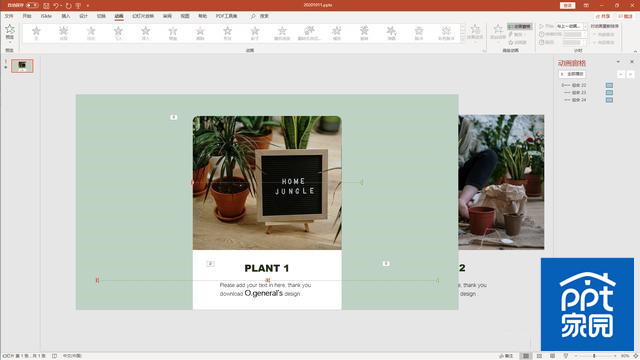Switch to the Insert ribbon tab
This screenshot has width=640, height=360.
pyautogui.click(x=66, y=16)
